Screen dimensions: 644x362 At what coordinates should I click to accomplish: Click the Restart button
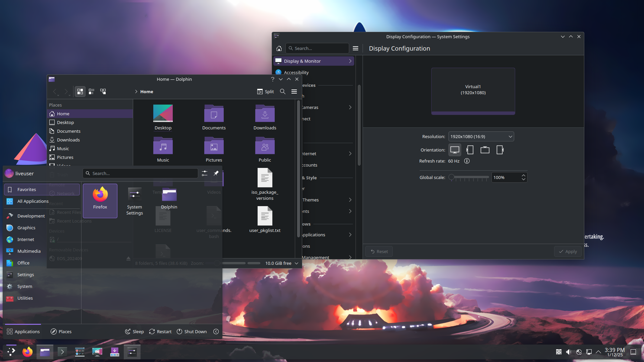click(160, 331)
